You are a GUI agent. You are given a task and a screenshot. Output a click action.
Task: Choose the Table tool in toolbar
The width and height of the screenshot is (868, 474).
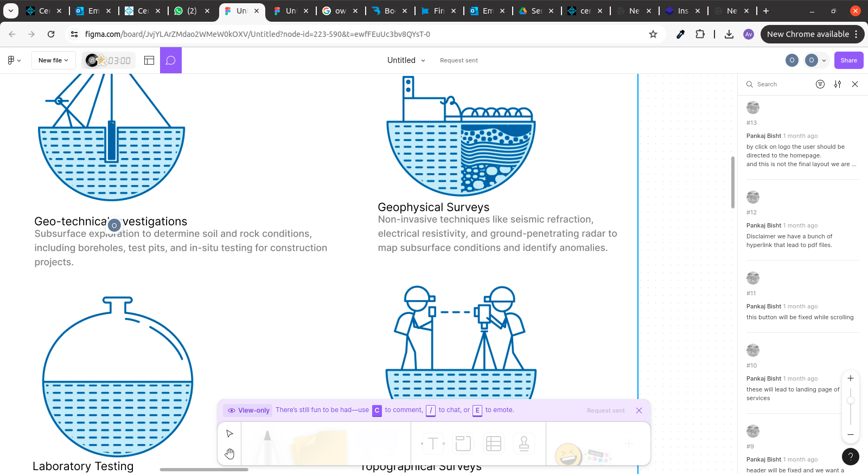(493, 444)
